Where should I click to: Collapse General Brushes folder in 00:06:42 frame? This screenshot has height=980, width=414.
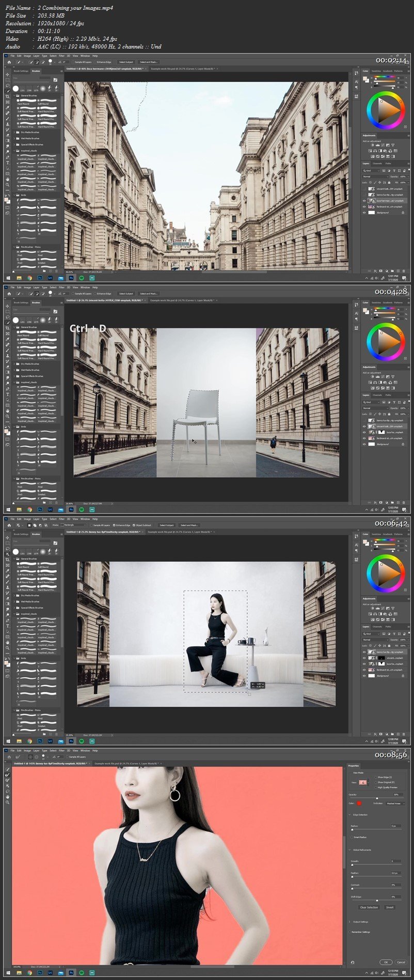point(13,559)
